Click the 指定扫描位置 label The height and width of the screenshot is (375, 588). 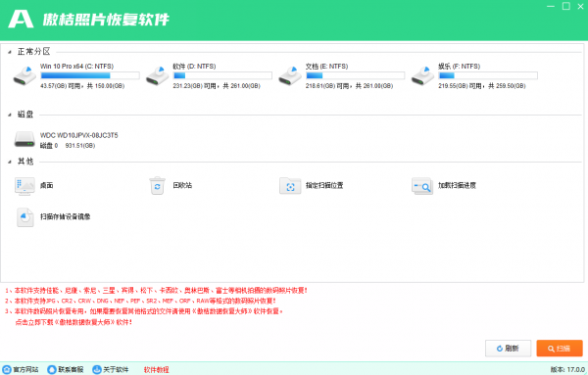[x=324, y=185]
